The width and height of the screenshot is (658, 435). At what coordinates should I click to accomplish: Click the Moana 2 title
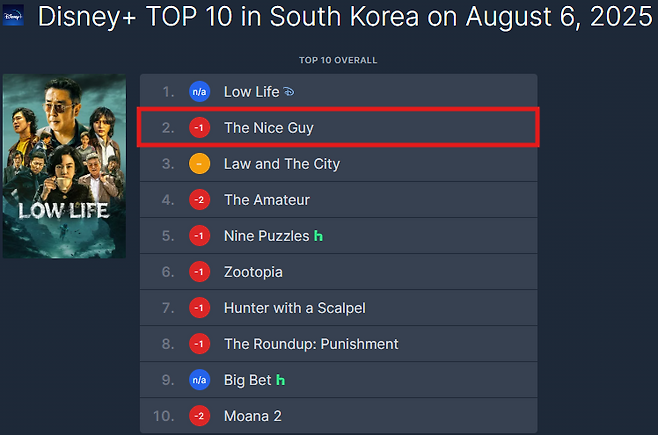point(254,416)
